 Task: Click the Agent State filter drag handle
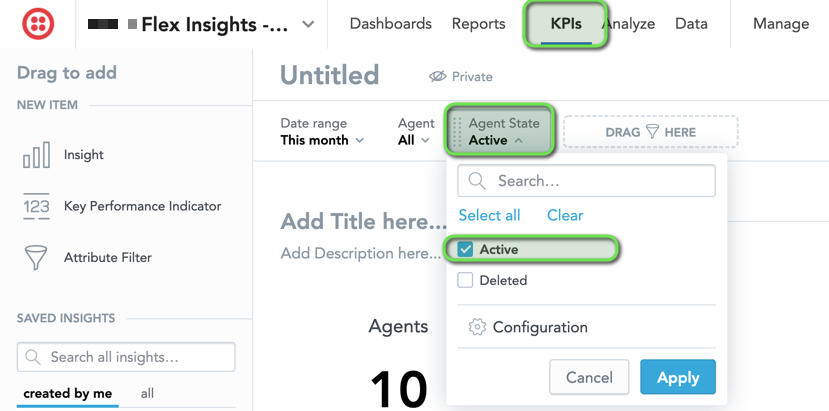[458, 132]
